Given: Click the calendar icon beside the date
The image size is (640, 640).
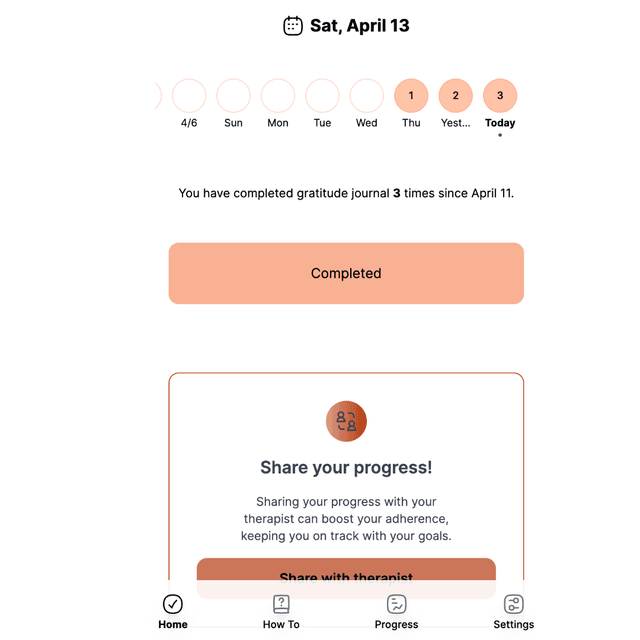Looking at the screenshot, I should point(293,26).
